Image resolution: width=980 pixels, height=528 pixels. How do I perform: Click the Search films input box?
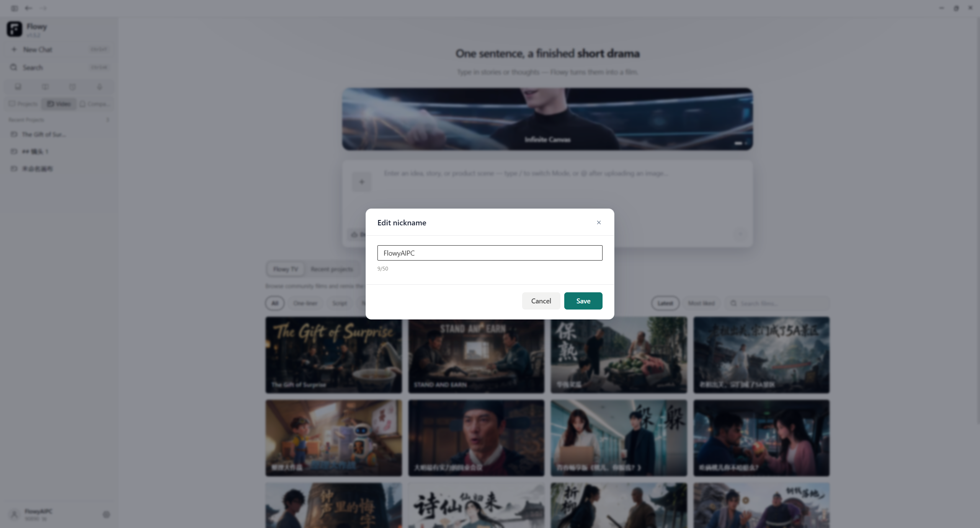tap(777, 303)
